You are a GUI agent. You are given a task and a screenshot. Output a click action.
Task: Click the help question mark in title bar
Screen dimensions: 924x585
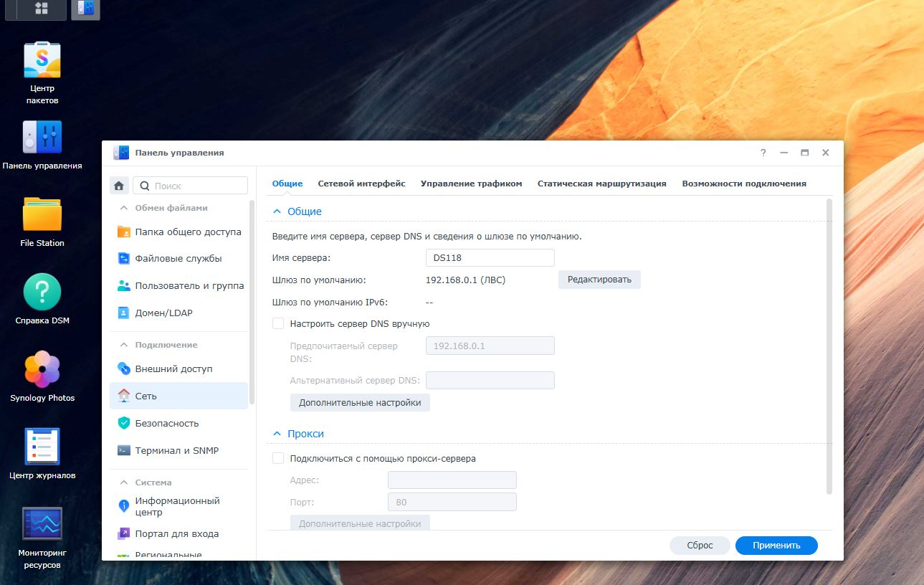pos(763,153)
